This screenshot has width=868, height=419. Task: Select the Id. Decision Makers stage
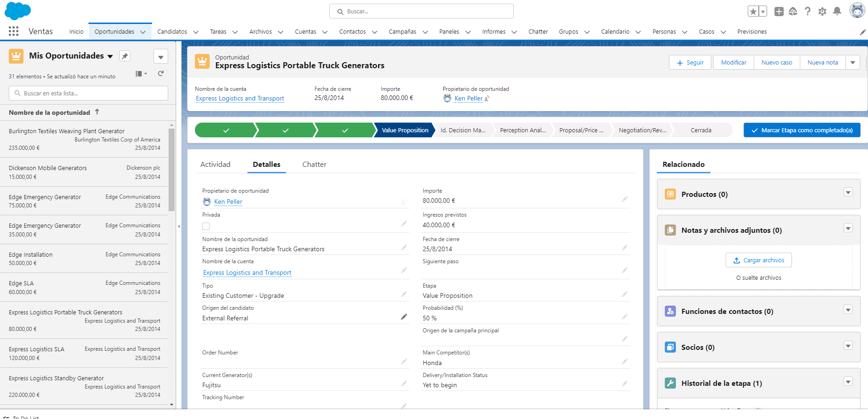coord(463,130)
